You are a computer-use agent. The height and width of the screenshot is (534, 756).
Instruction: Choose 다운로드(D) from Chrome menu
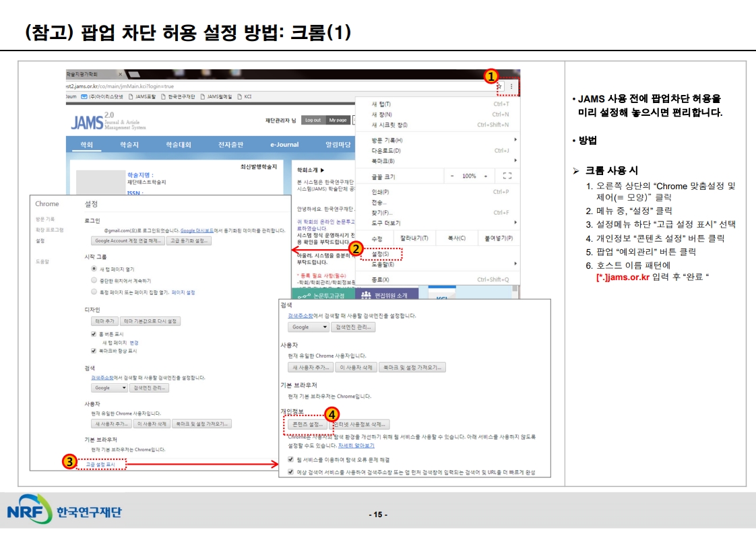(x=438, y=151)
